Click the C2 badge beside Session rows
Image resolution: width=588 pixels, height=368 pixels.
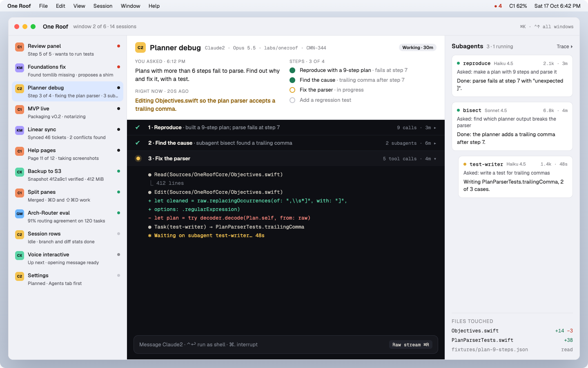coord(20,235)
